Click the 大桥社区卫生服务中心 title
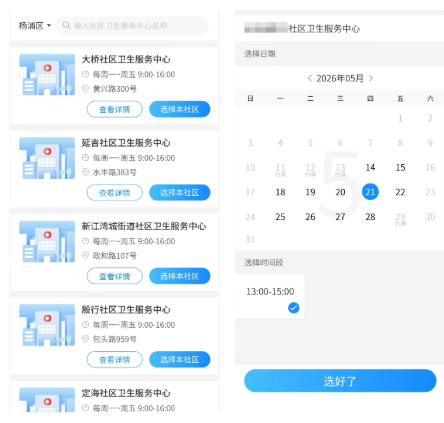This screenshot has width=444, height=423. 126,59
